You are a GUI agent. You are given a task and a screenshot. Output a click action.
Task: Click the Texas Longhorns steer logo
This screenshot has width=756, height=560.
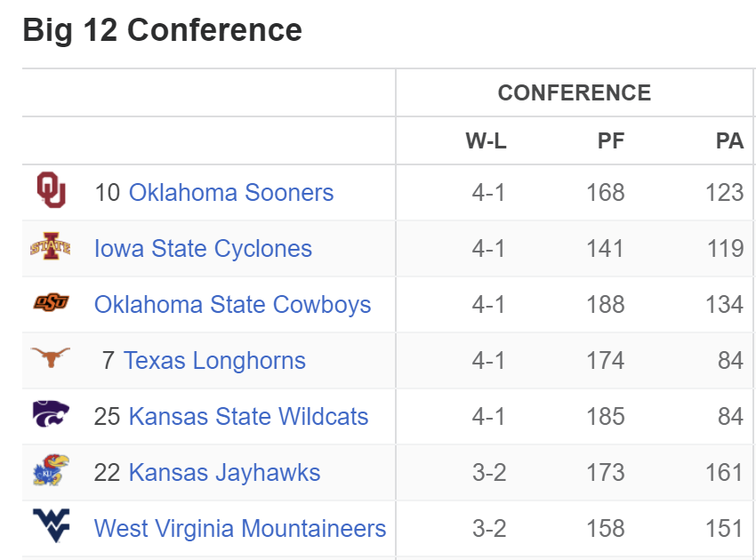tap(51, 357)
